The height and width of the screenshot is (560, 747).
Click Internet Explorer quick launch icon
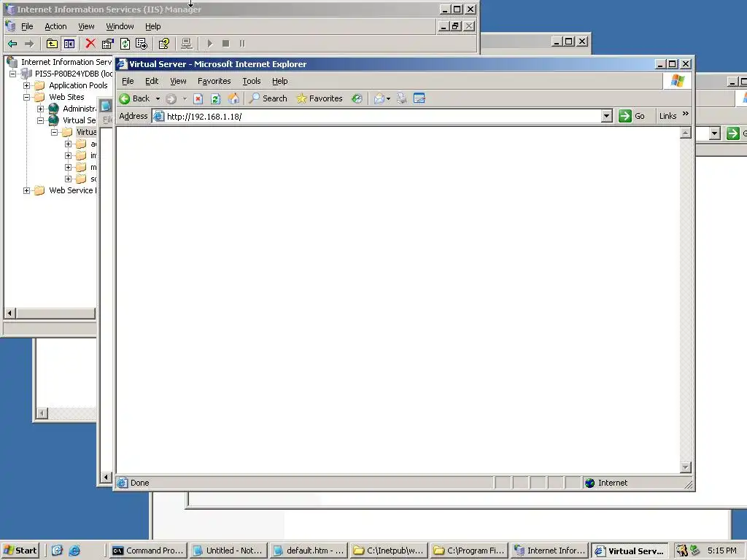(74, 551)
